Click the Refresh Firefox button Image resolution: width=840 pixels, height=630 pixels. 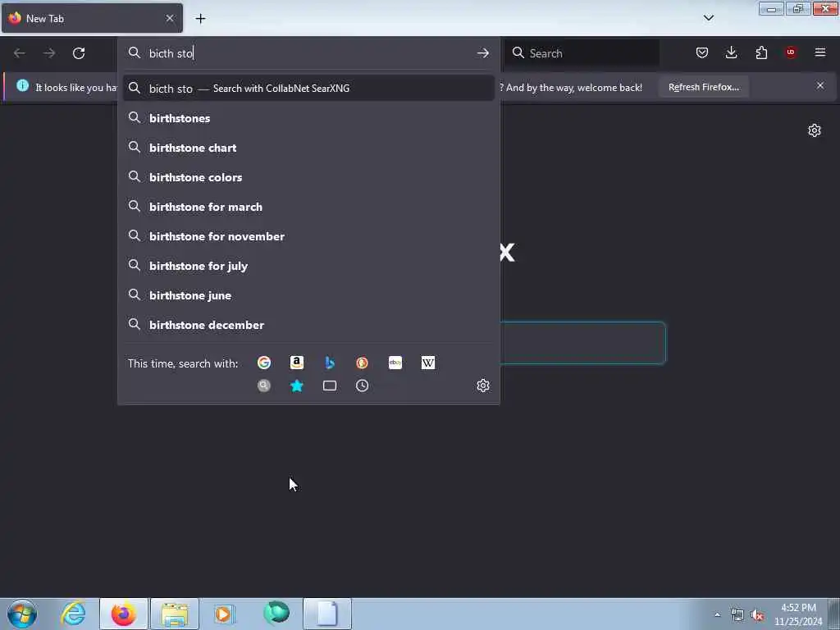pos(703,87)
